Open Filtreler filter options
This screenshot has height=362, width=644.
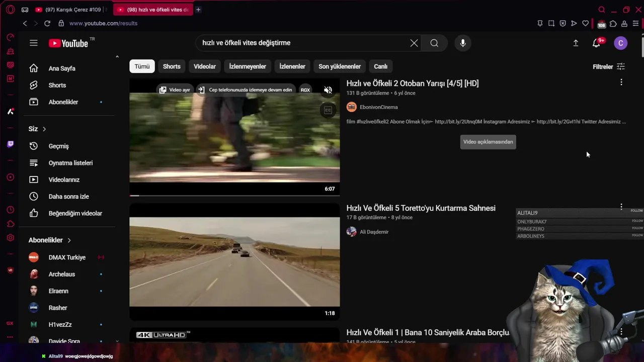coord(609,66)
